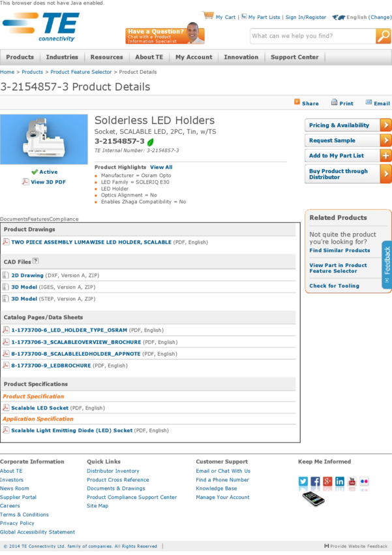This screenshot has height=555, width=392.
Task: Click View Part in Product Feature Selector
Action: pyautogui.click(x=338, y=268)
